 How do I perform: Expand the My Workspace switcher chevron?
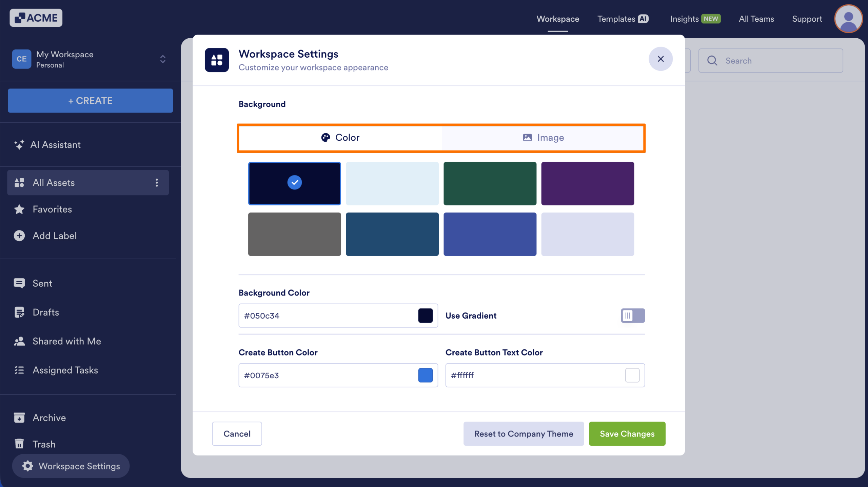162,59
